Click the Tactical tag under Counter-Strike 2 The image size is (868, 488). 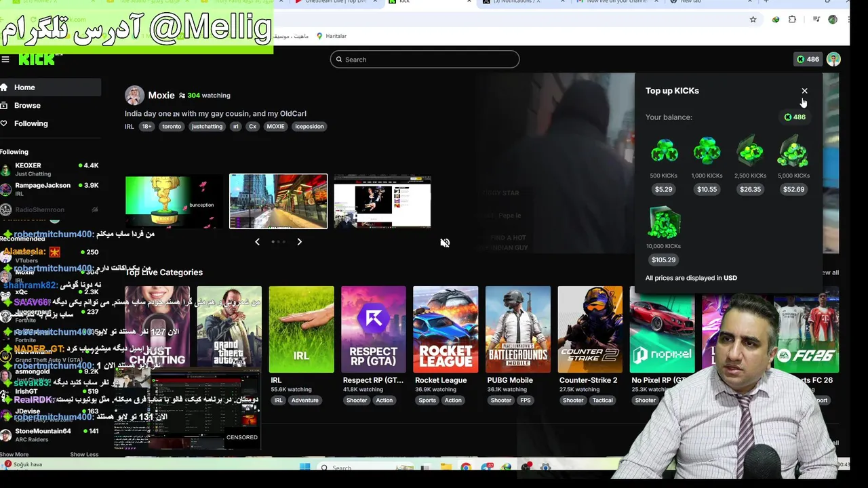pyautogui.click(x=602, y=401)
